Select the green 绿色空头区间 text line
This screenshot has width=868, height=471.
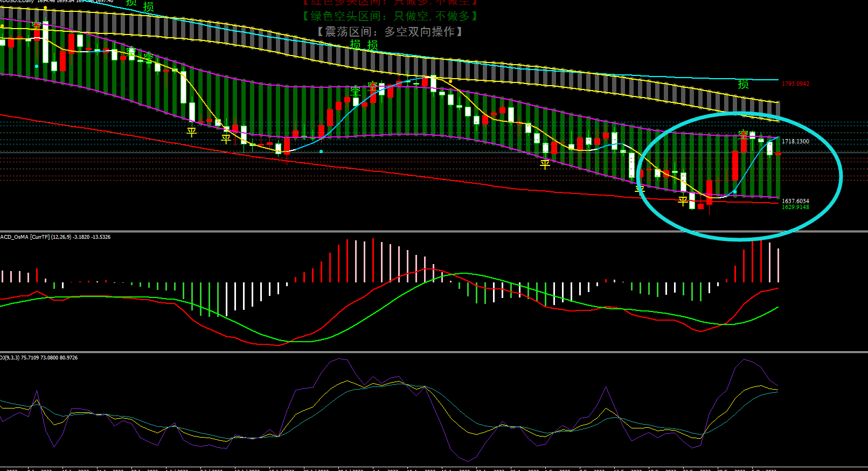click(390, 16)
